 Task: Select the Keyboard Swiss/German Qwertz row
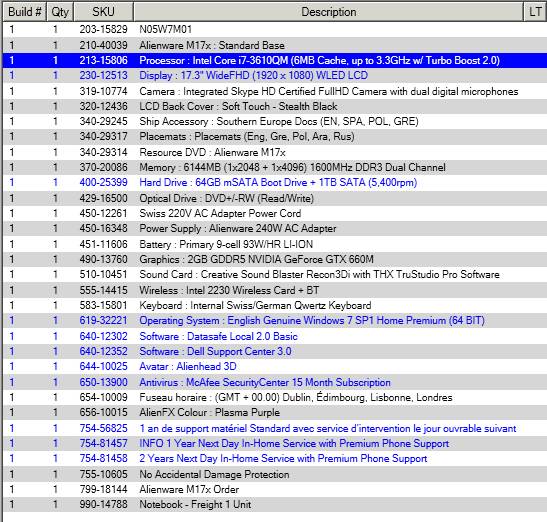point(275,305)
